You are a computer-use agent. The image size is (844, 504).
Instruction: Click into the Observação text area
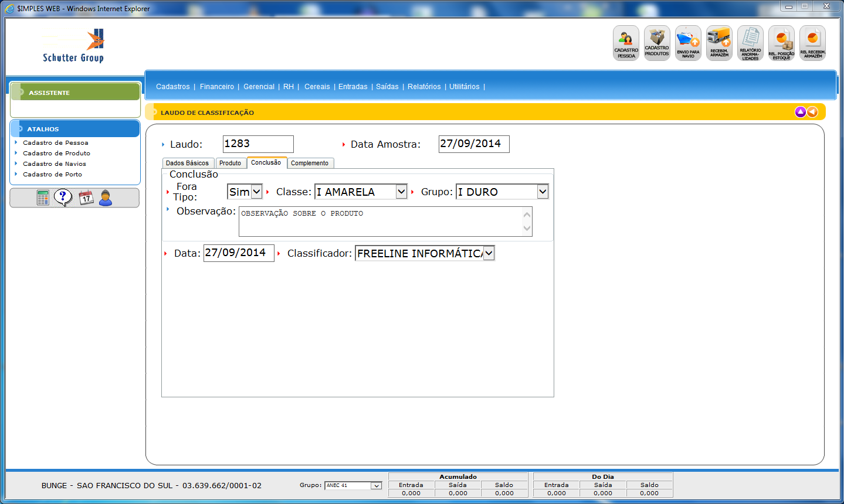tap(380, 222)
